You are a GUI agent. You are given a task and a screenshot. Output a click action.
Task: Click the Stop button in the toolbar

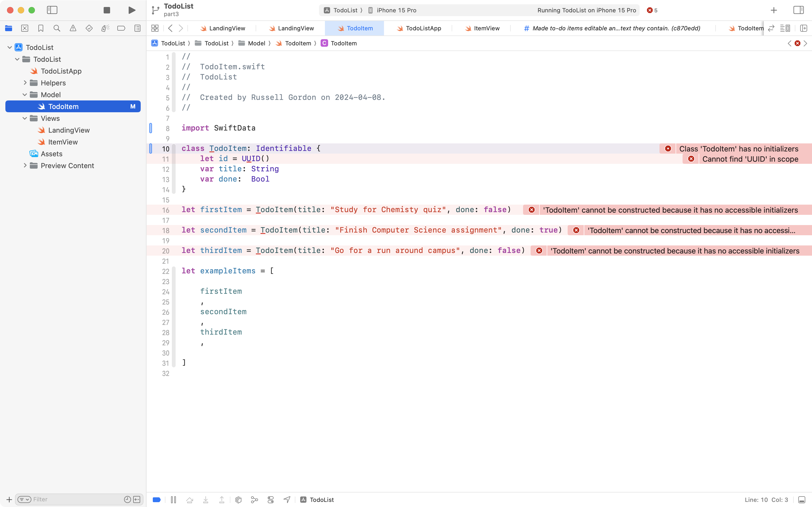pyautogui.click(x=107, y=10)
